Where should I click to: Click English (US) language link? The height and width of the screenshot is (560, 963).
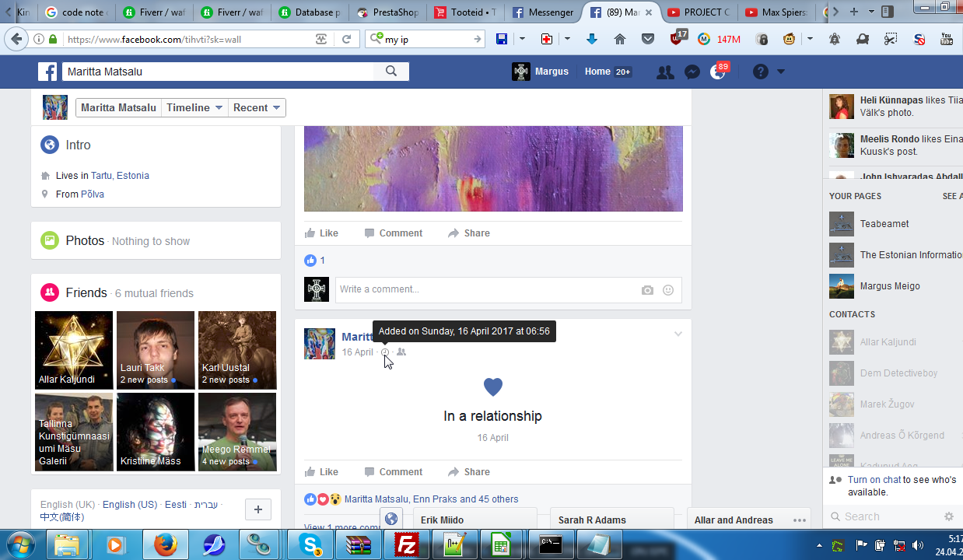(131, 505)
